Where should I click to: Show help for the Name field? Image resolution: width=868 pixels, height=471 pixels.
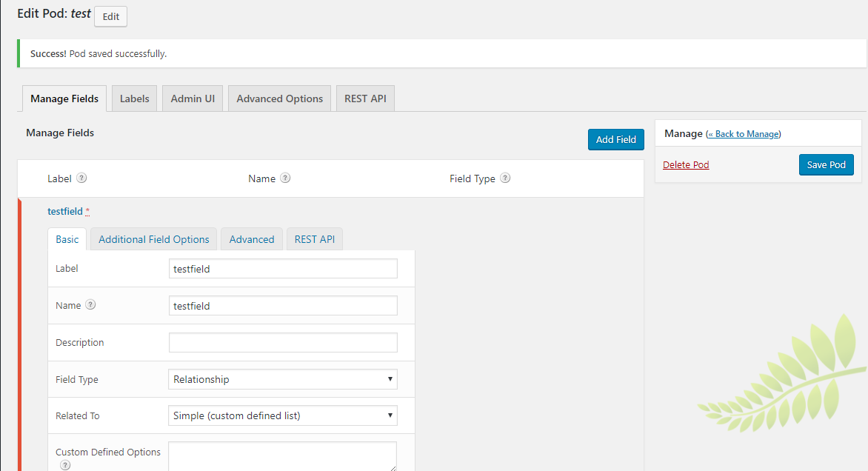point(90,304)
